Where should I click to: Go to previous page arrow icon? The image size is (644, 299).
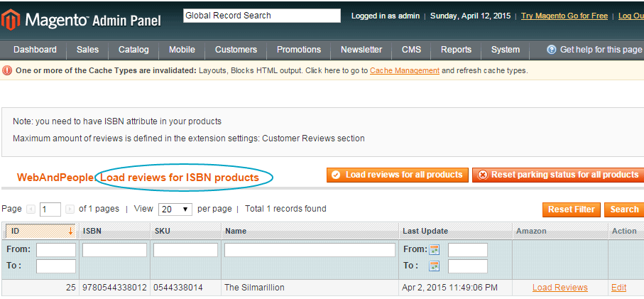(x=31, y=210)
